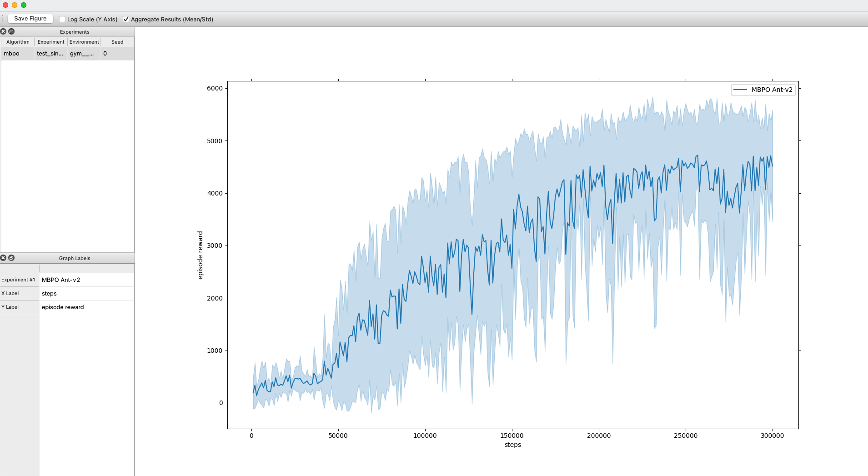The width and height of the screenshot is (868, 476).
Task: Edit the Experiment #1 label field
Action: coord(86,280)
